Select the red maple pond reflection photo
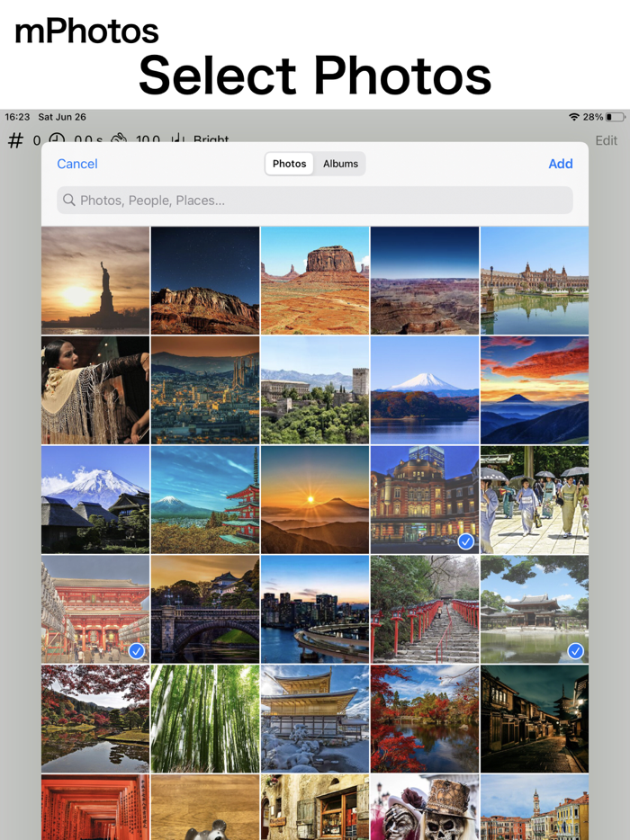Viewport: 630px width, 840px height. (425, 719)
